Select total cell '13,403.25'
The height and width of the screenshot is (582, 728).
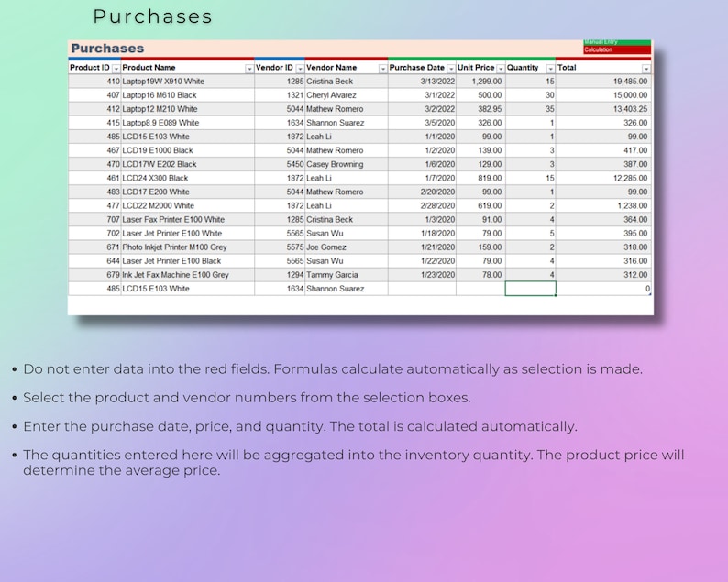[603, 109]
